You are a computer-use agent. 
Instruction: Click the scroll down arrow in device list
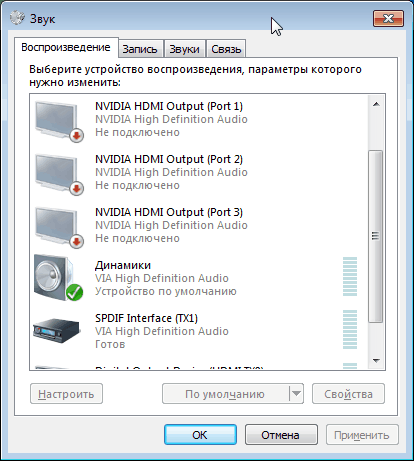click(376, 360)
